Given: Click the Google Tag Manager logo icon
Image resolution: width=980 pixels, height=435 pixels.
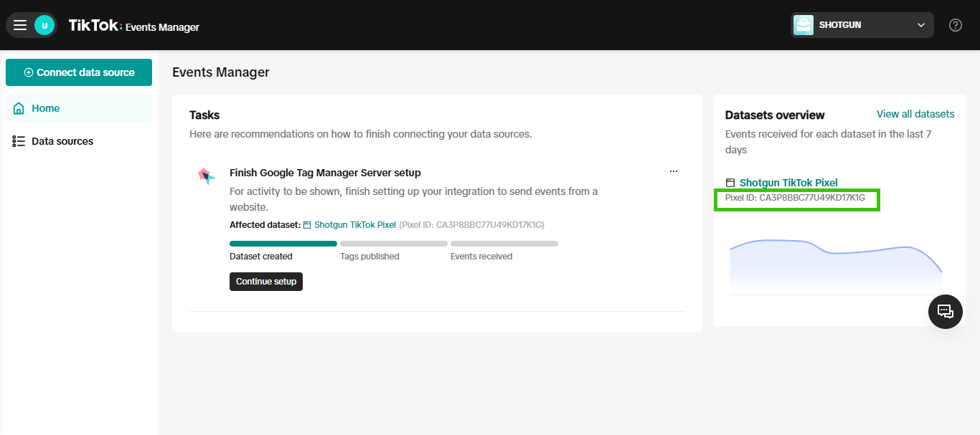Looking at the screenshot, I should 207,176.
